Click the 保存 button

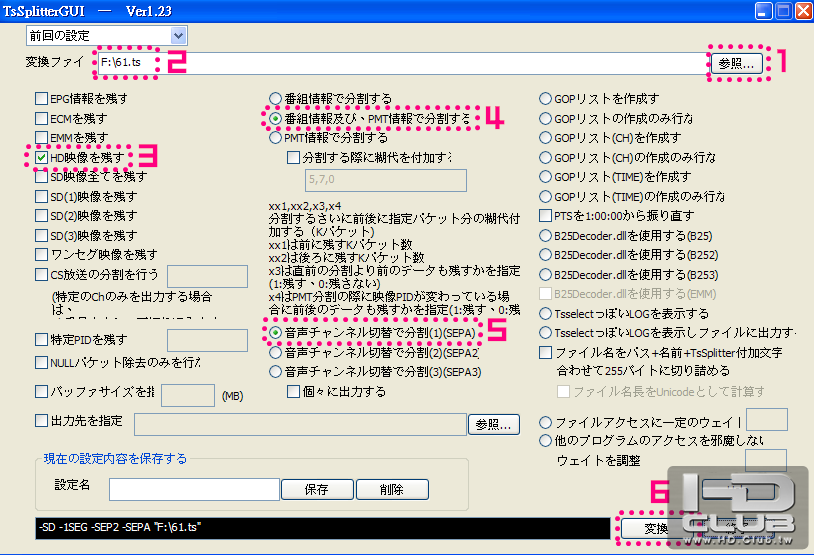(317, 490)
